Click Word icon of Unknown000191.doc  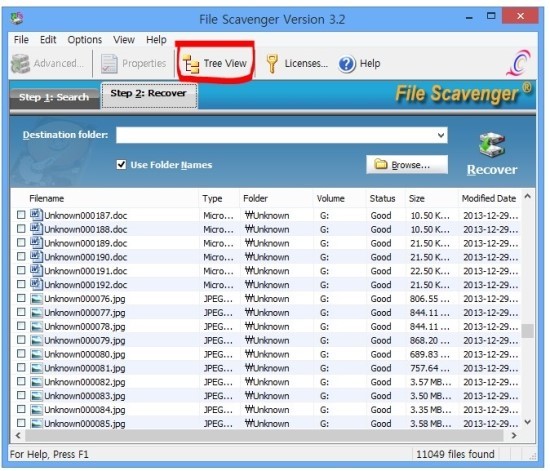pyautogui.click(x=36, y=270)
